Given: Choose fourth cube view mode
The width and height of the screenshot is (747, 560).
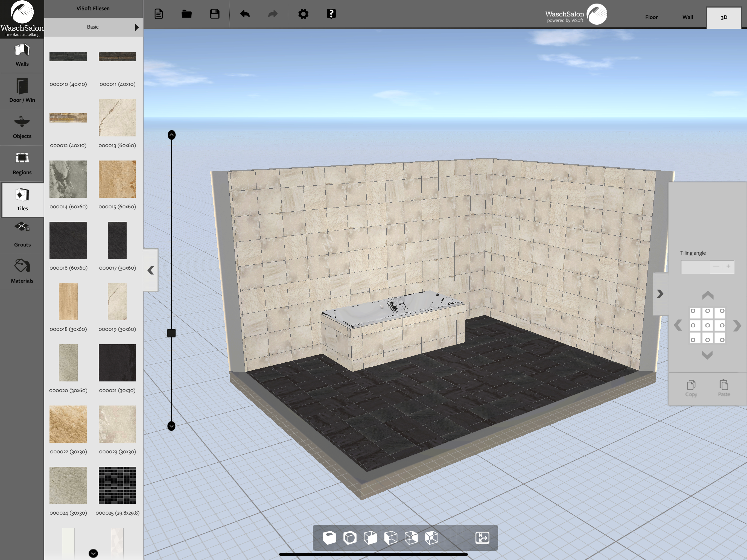Looking at the screenshot, I should [x=391, y=538].
